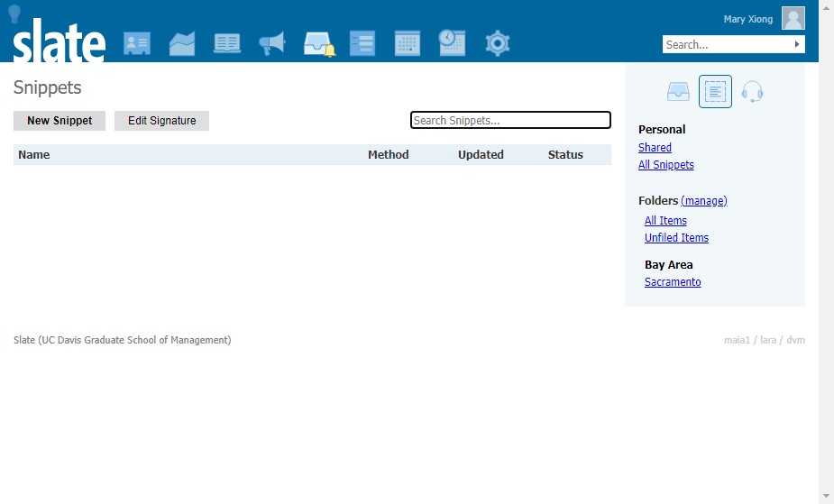The image size is (834, 504).
Task: Open the Shared snippets link
Action: [655, 147]
